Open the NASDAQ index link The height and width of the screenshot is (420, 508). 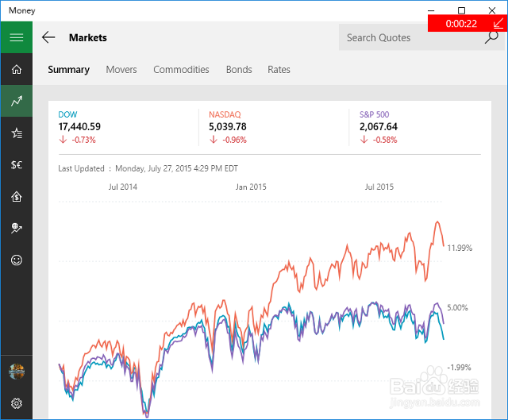(225, 114)
